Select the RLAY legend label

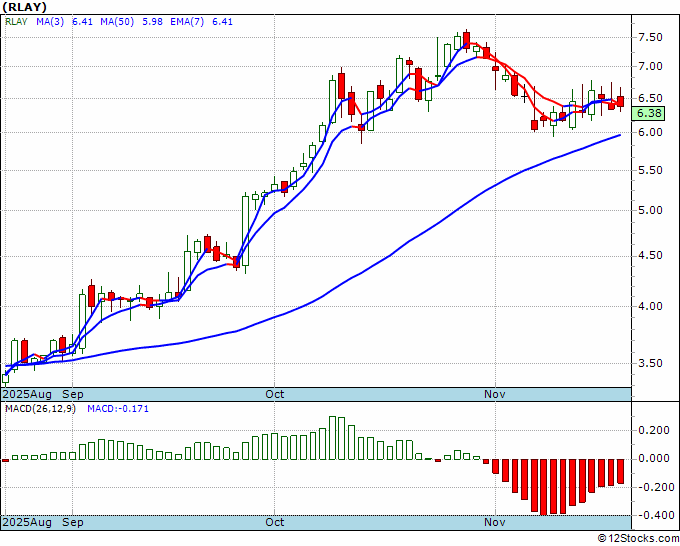coord(16,21)
